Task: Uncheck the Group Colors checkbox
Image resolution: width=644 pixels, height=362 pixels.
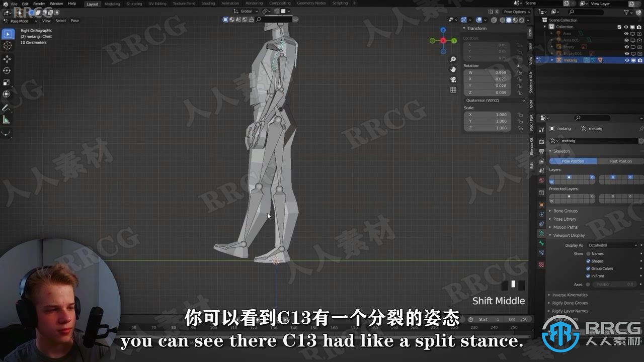Action: (x=588, y=268)
